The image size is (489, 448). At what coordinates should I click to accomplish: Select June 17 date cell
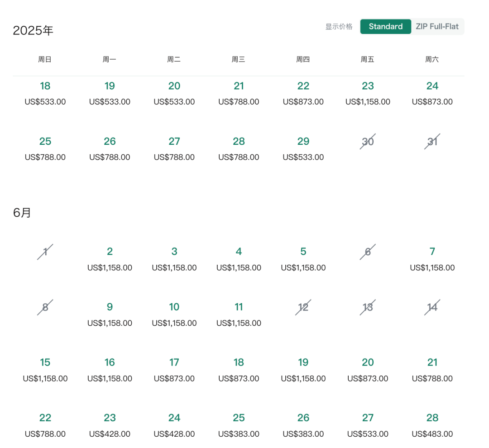tap(174, 370)
